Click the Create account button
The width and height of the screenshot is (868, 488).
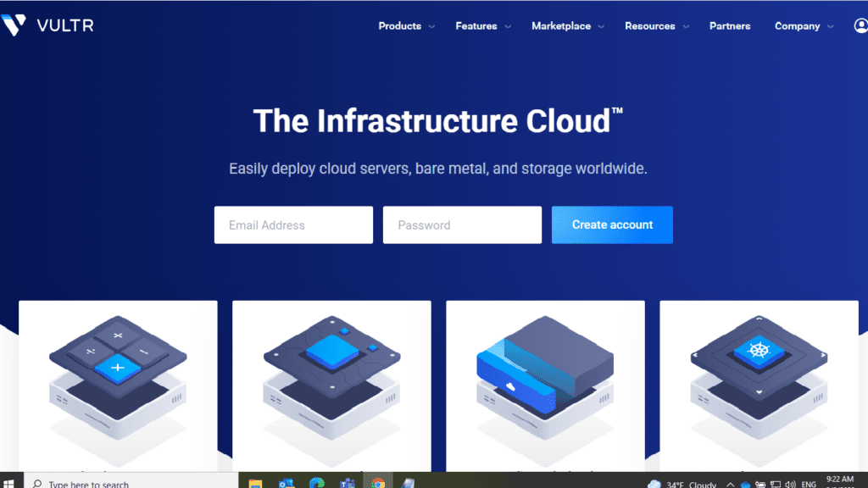tap(612, 225)
